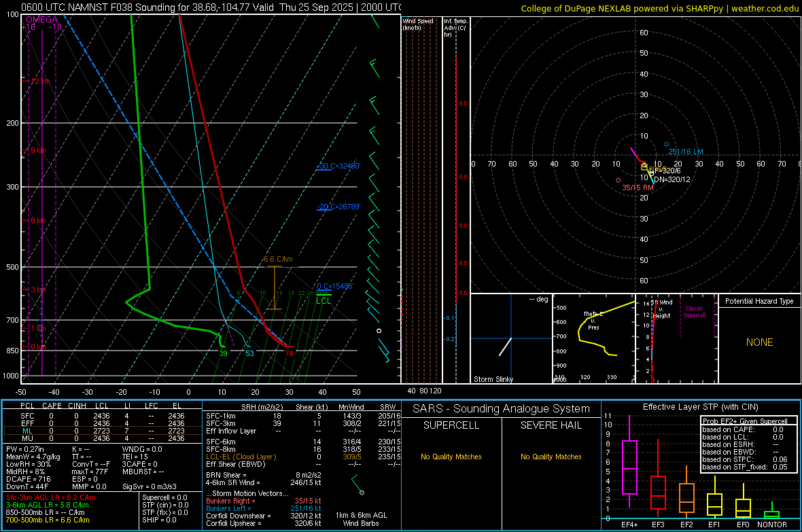This screenshot has height=532, width=802.
Task: Click the 'Bunkers Left = 251/16 kt' line
Action: pyautogui.click(x=264, y=508)
